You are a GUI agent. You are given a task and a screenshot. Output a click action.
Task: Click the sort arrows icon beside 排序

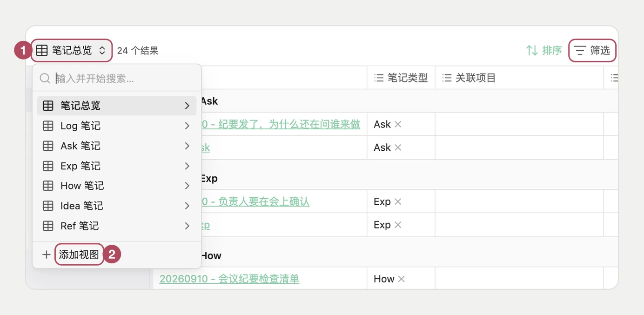coord(532,50)
